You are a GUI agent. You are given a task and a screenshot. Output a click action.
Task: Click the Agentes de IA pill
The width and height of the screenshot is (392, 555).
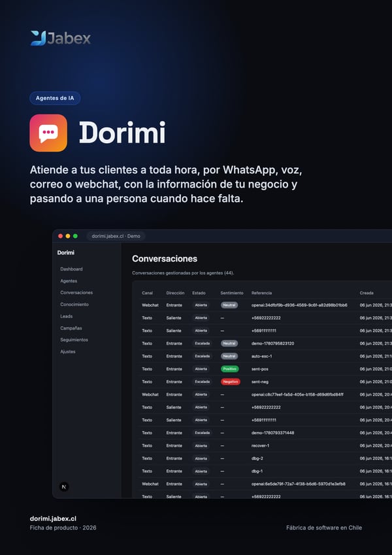click(x=55, y=98)
